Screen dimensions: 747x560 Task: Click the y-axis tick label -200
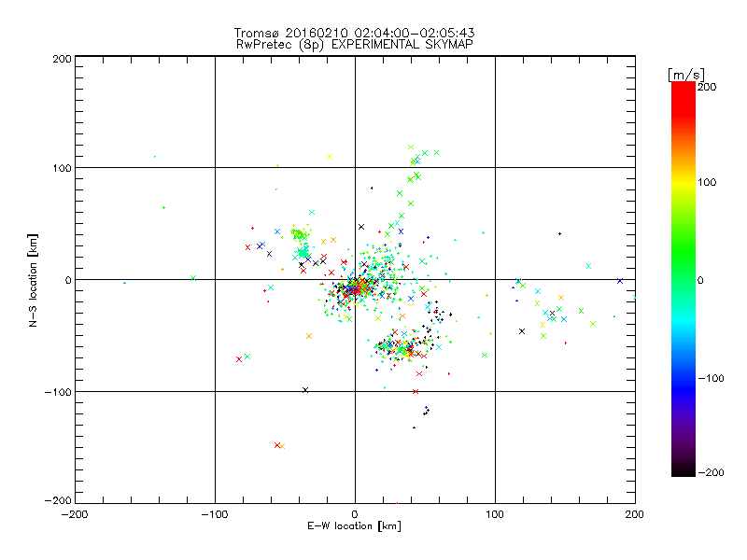pyautogui.click(x=58, y=500)
